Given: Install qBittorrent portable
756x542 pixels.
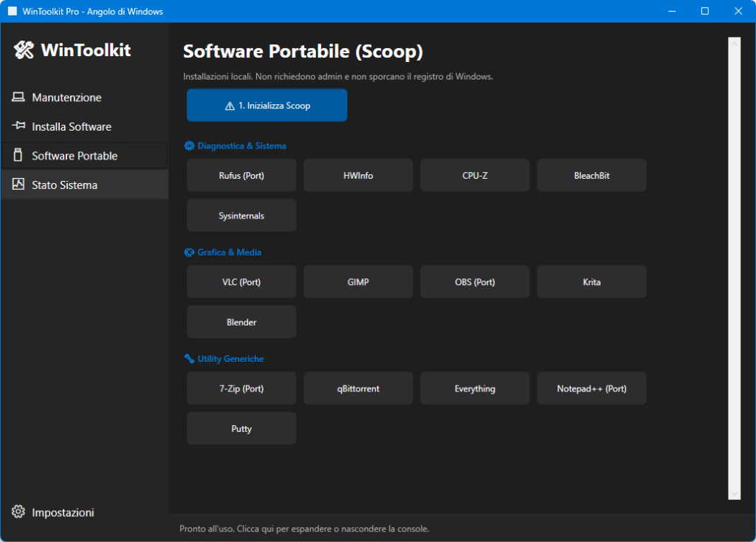Looking at the screenshot, I should pos(358,388).
